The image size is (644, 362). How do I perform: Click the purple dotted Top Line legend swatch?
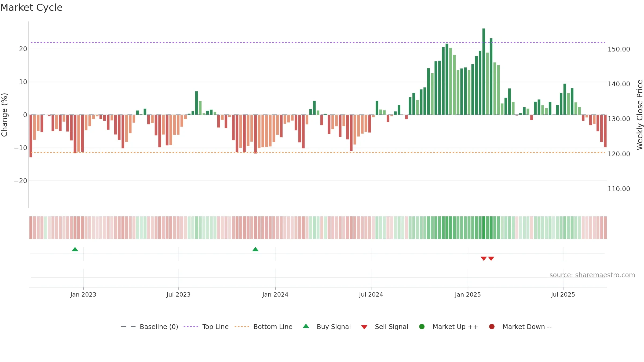click(191, 327)
